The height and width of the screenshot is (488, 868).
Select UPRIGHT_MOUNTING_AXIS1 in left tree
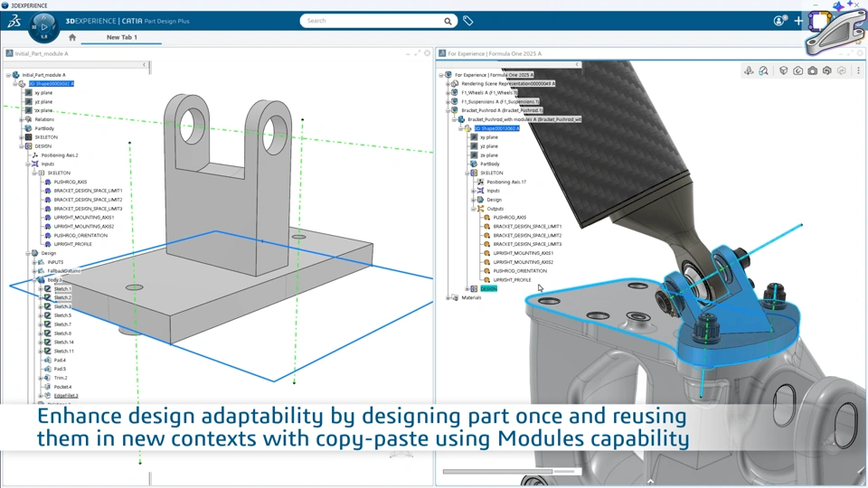click(83, 218)
